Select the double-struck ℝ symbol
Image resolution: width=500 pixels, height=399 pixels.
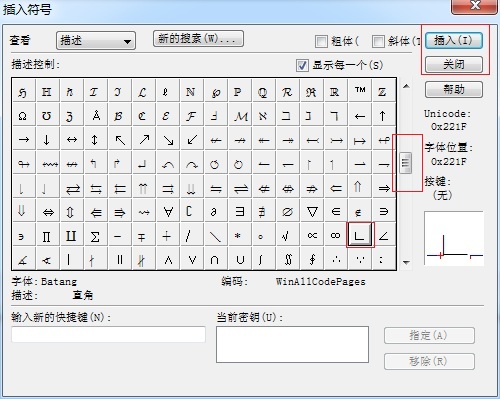click(336, 91)
